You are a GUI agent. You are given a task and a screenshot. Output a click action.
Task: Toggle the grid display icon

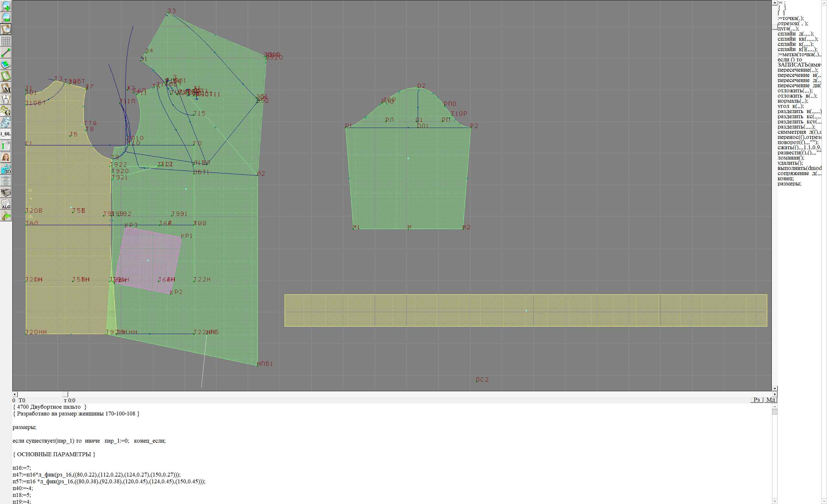[6, 41]
